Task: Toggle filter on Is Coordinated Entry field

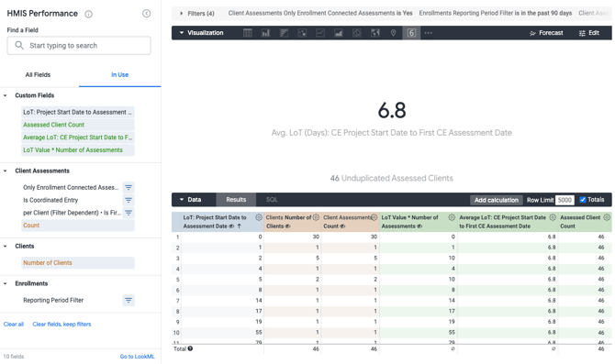Action: [129, 200]
